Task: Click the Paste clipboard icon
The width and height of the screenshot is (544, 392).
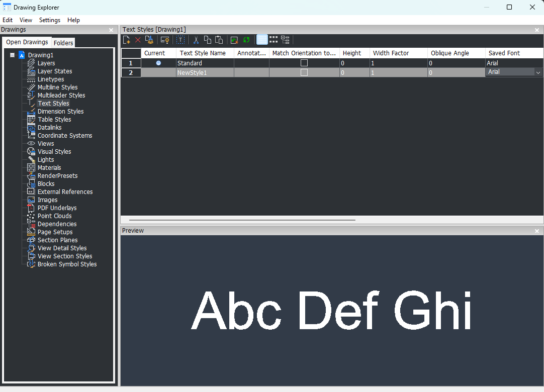Action: tap(219, 40)
